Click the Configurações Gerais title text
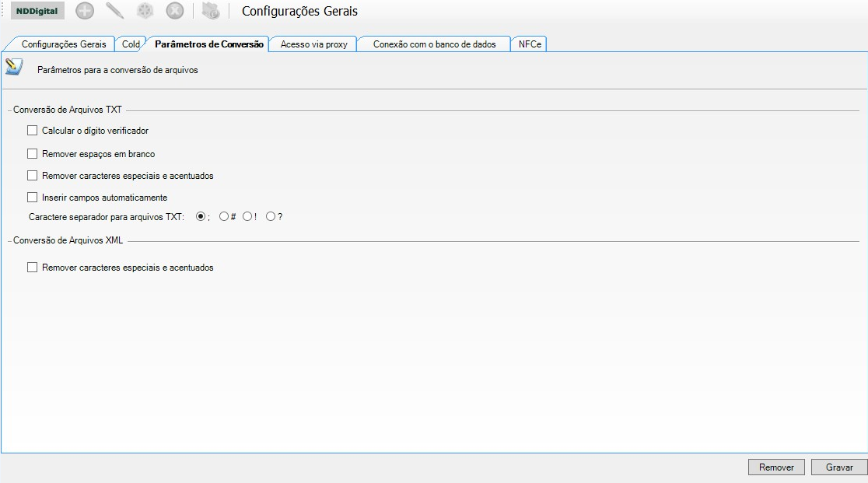Screen dimensions: 868x483 click(x=299, y=11)
